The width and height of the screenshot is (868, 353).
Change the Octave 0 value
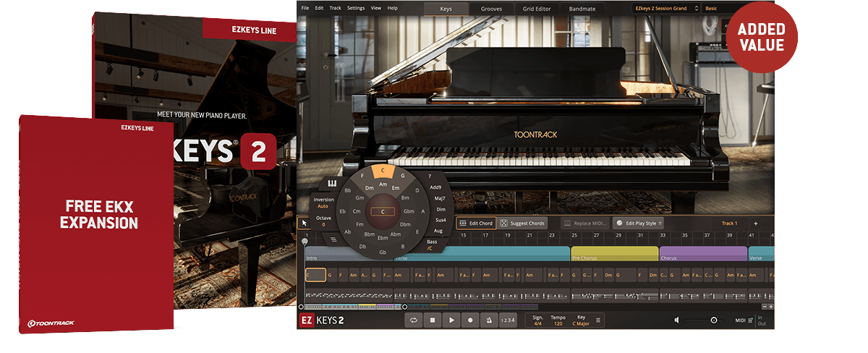click(323, 221)
